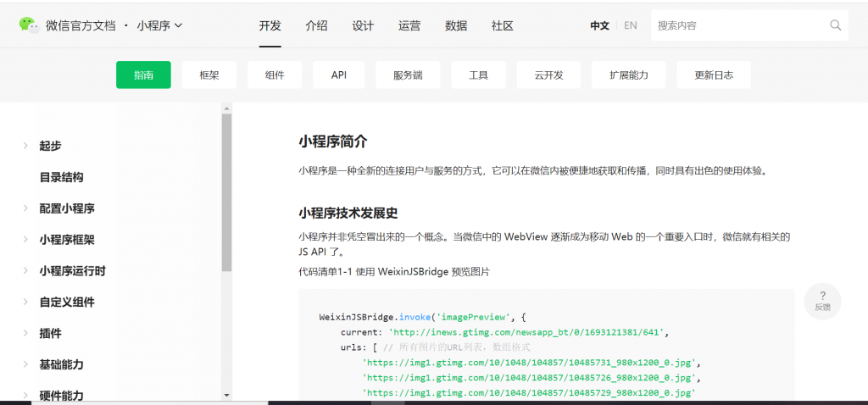868x405 pixels.
Task: Open the 更新日志 category button
Action: click(x=714, y=75)
